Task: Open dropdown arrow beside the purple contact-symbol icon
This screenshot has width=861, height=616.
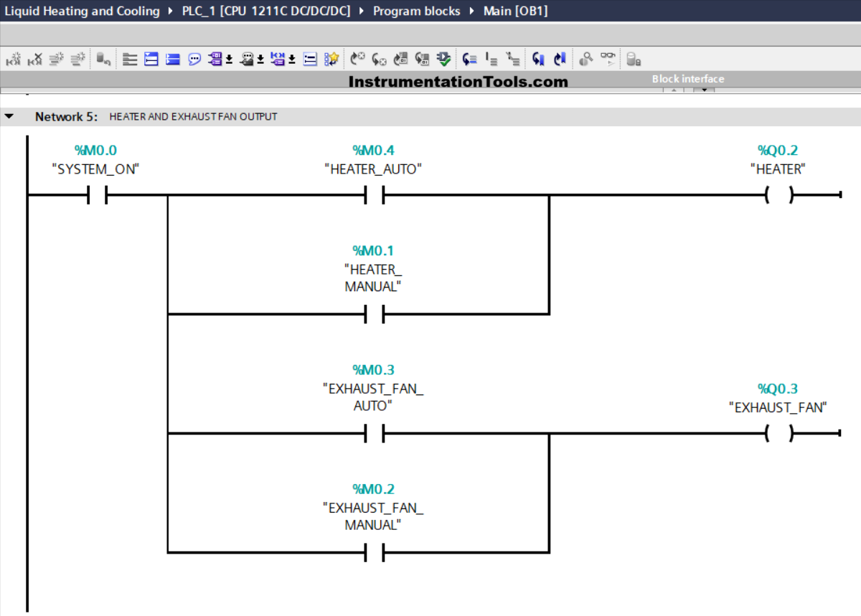Action: (292, 60)
